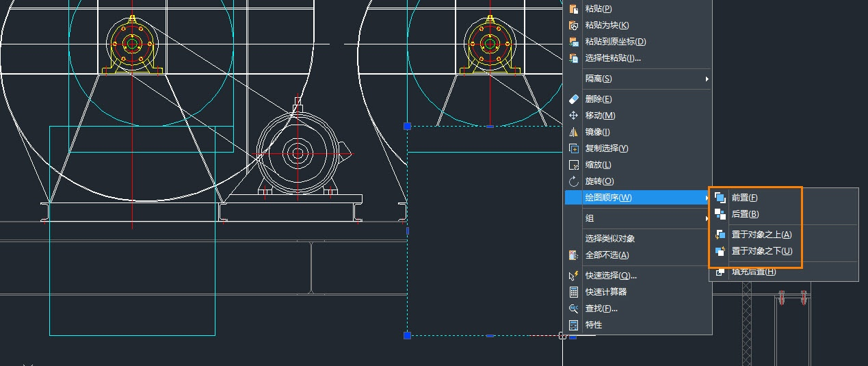
Task: Select the 移动(M) move tool
Action: click(x=637, y=116)
